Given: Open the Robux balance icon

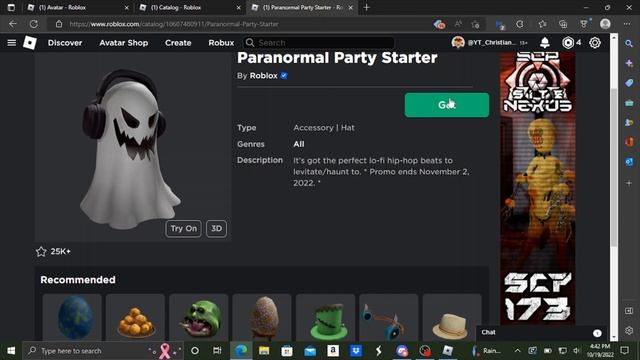Looking at the screenshot, I should point(568,42).
